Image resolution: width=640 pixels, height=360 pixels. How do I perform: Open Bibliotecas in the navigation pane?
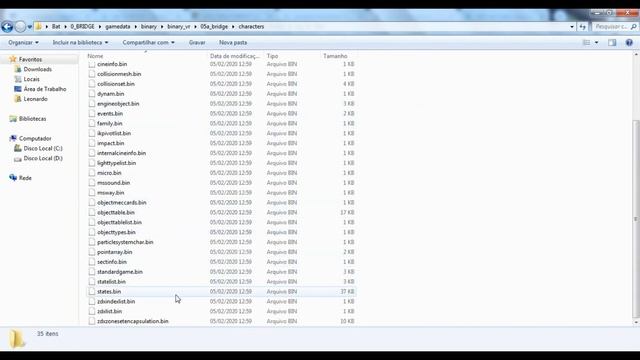pos(32,119)
